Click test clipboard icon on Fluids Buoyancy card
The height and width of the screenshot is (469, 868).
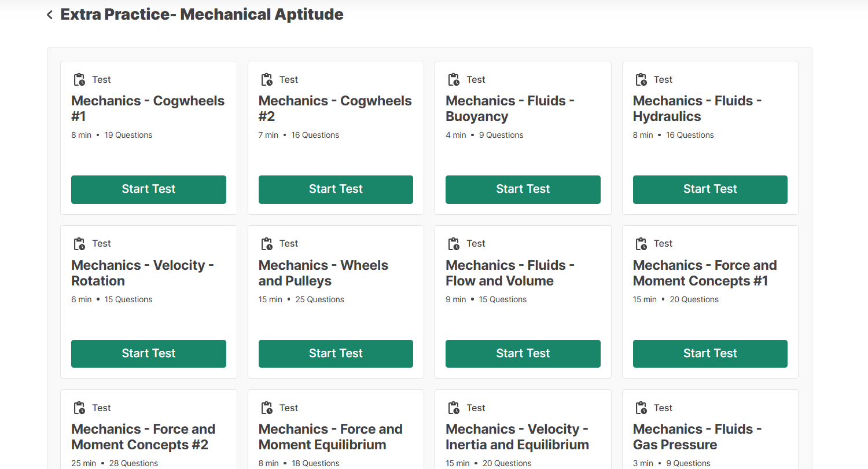point(454,79)
